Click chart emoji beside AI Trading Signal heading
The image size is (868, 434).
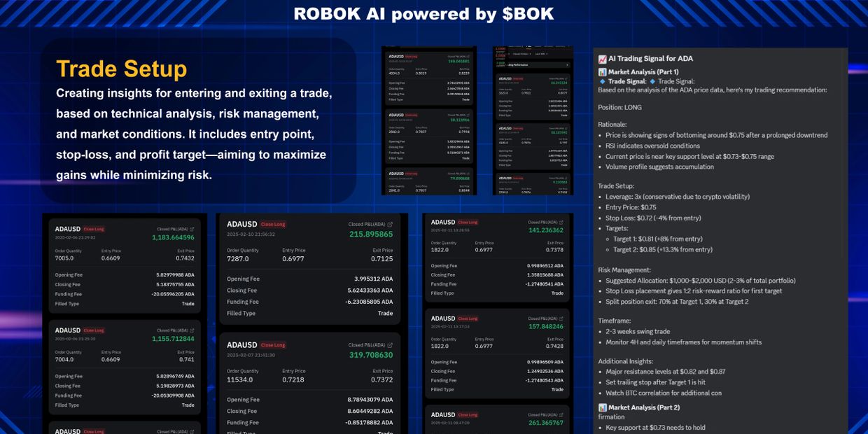(602, 59)
